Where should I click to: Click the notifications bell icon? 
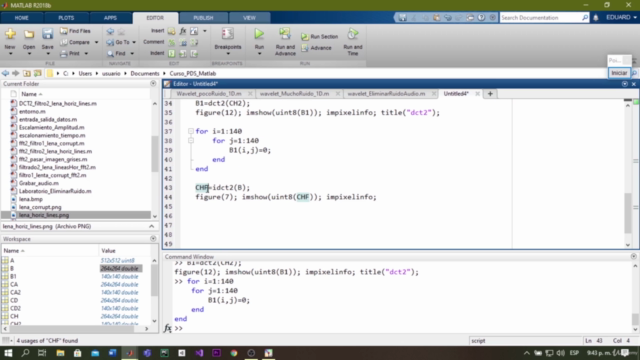(596, 18)
